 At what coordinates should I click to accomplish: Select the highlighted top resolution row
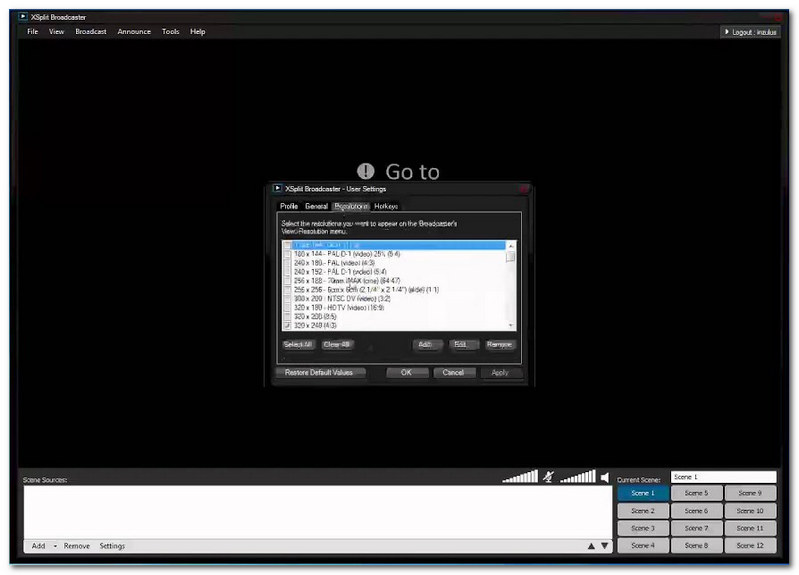coord(394,245)
